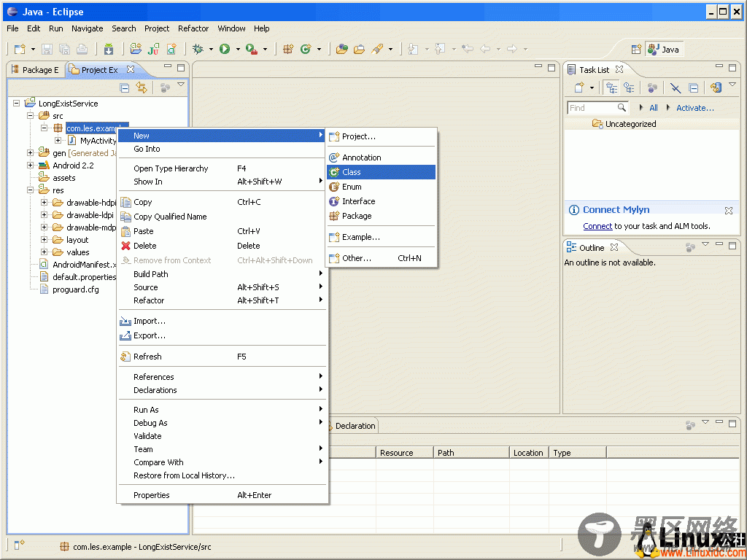The width and height of the screenshot is (747, 560).
Task: Open Task List view menu triangle
Action: coord(732,85)
